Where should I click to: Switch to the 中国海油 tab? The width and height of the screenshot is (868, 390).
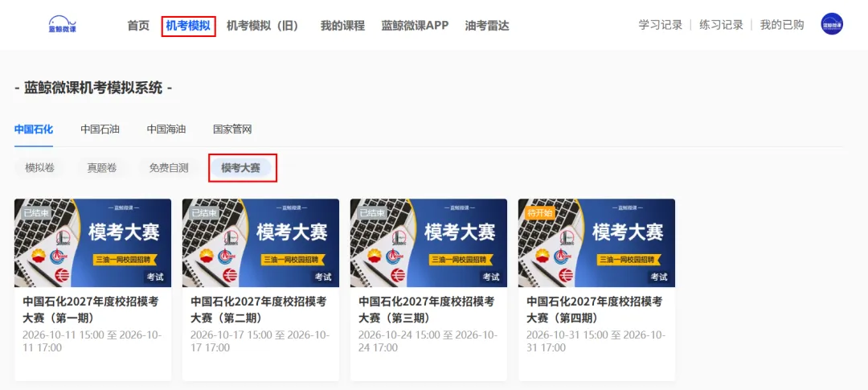tap(166, 129)
